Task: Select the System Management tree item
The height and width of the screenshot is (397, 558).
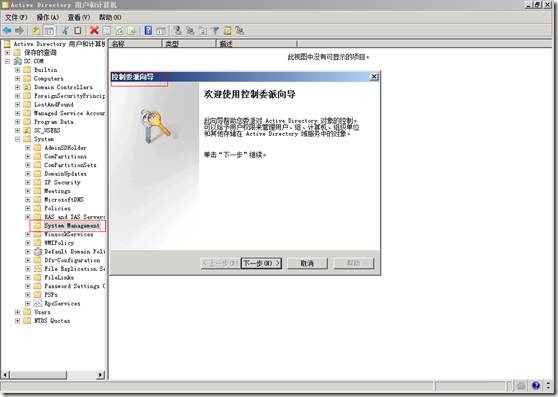Action: click(x=72, y=226)
